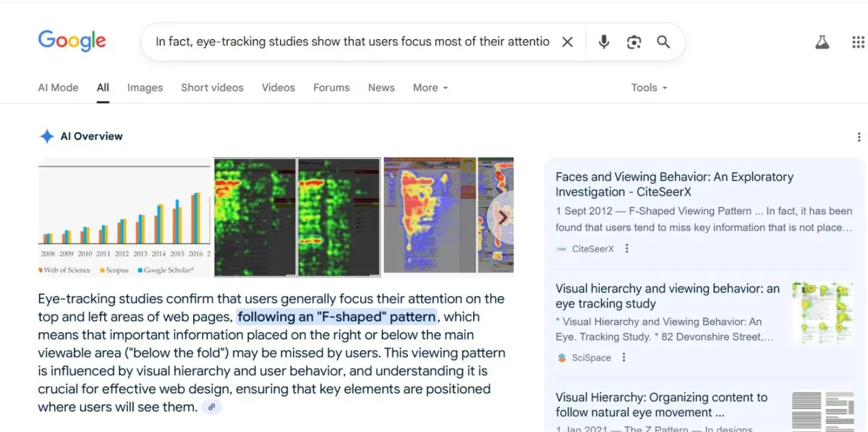The image size is (868, 432).
Task: Switch to AI Mode tab
Action: (x=58, y=88)
